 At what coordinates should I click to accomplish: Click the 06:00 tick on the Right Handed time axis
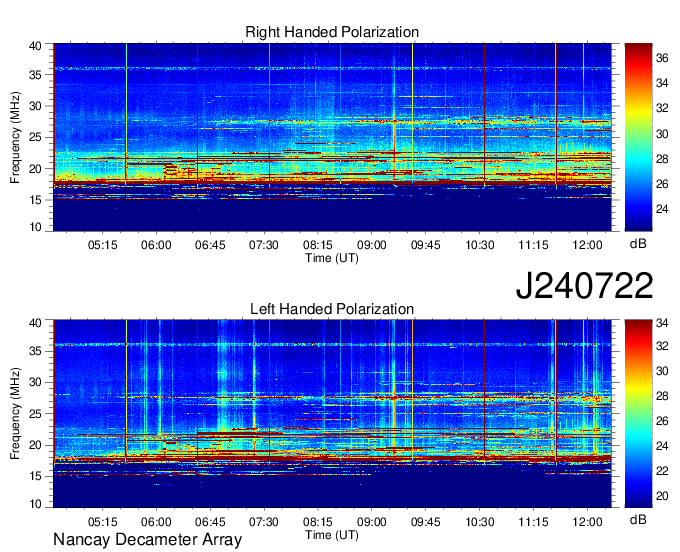tap(156, 245)
